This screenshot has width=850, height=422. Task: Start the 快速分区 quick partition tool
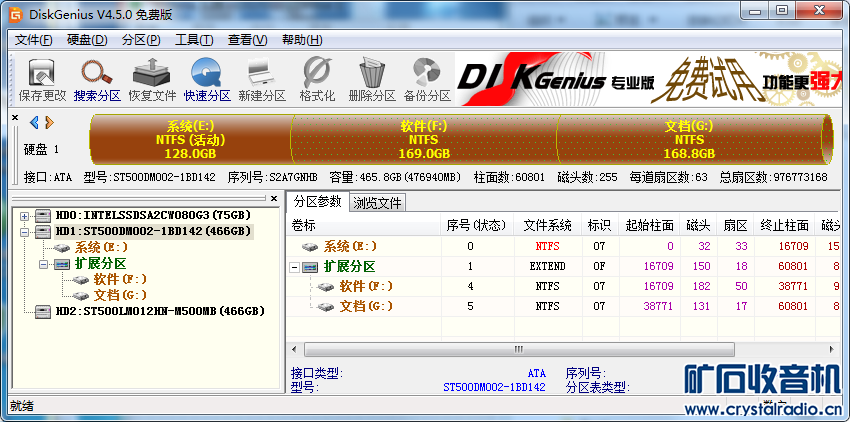pos(207,80)
